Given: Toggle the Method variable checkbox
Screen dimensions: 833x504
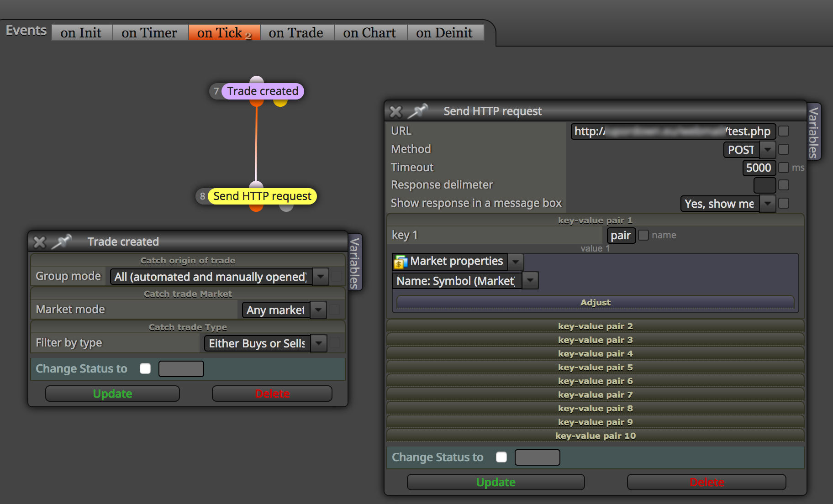Looking at the screenshot, I should click(784, 149).
